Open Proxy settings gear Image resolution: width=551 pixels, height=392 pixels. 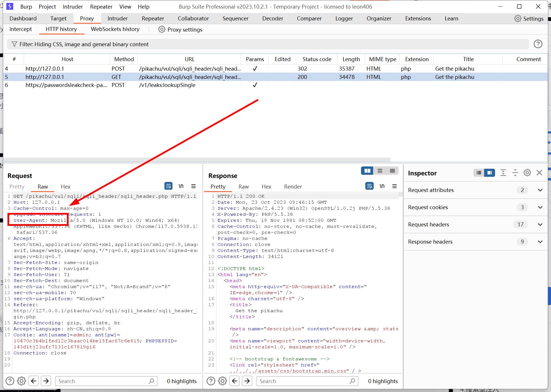click(162, 29)
